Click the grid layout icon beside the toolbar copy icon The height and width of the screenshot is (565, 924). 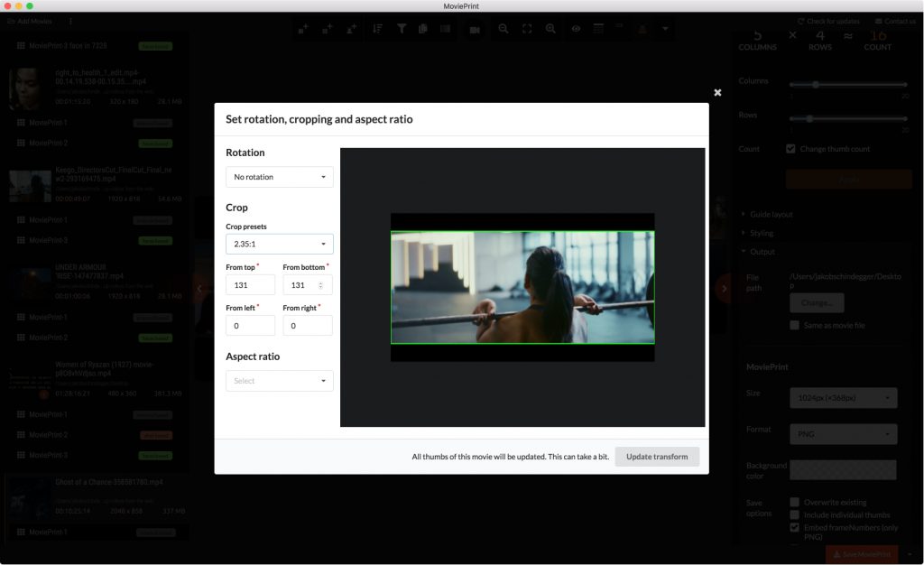point(445,28)
